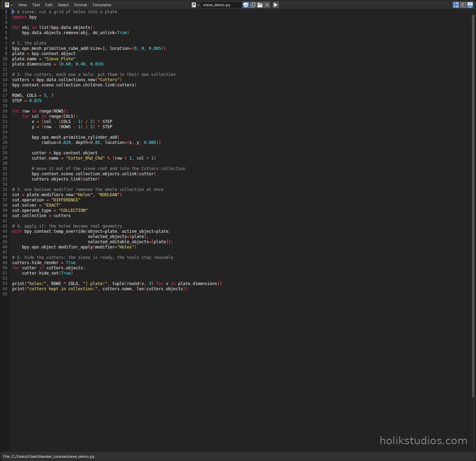The image size is (476, 461).
Task: Open a text file via folder icon
Action: (260, 5)
